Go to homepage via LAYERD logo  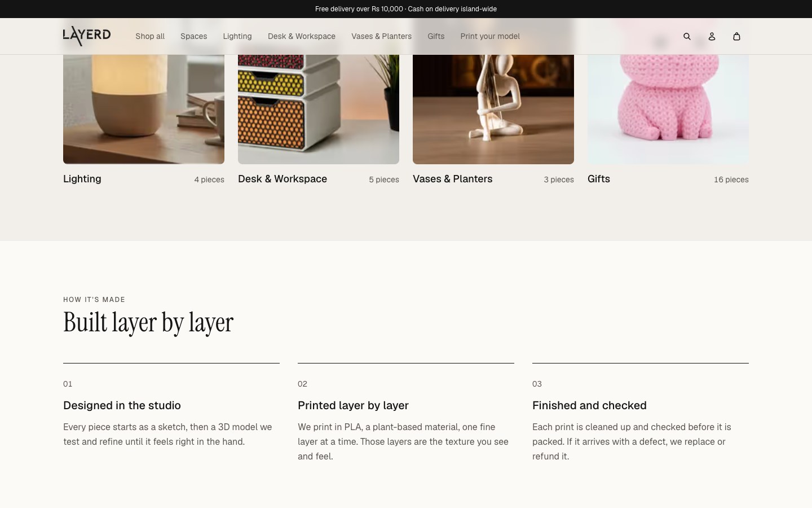(x=87, y=36)
